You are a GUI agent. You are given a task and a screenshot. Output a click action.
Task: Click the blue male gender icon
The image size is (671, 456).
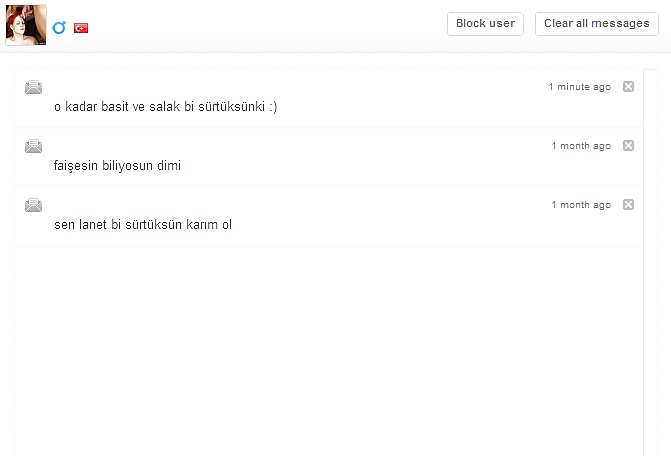click(x=59, y=28)
